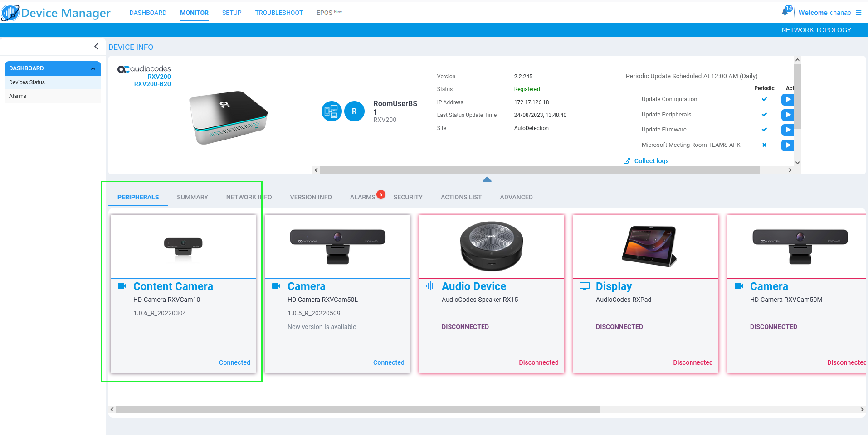Switch to the SECURITY tab
868x435 pixels.
tap(408, 197)
